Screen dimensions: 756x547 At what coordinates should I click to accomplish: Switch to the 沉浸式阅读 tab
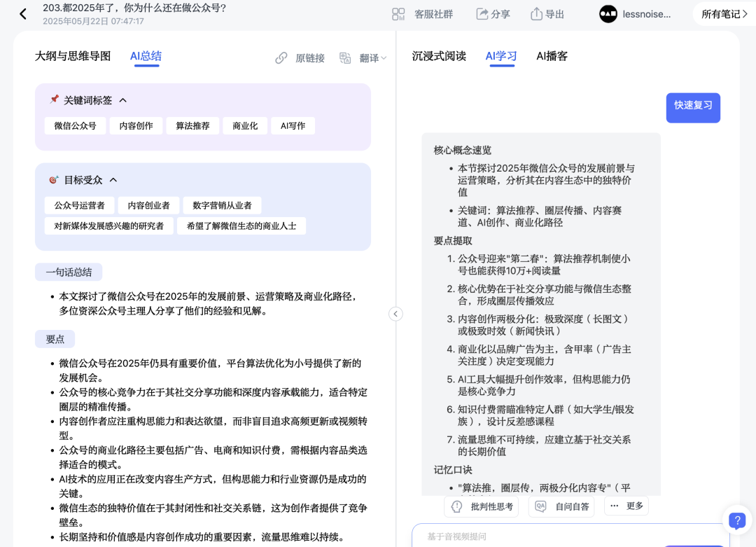click(439, 56)
